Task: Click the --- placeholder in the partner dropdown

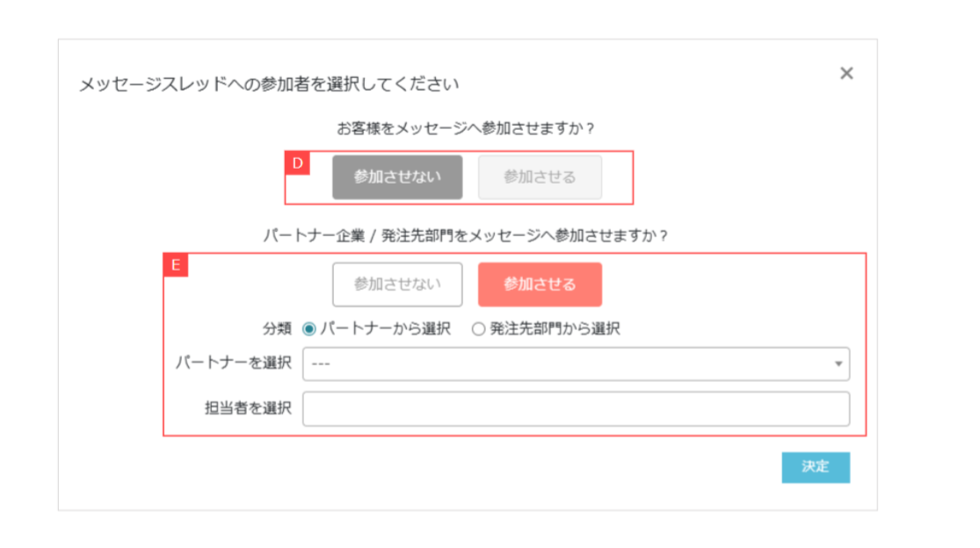Action: click(321, 364)
